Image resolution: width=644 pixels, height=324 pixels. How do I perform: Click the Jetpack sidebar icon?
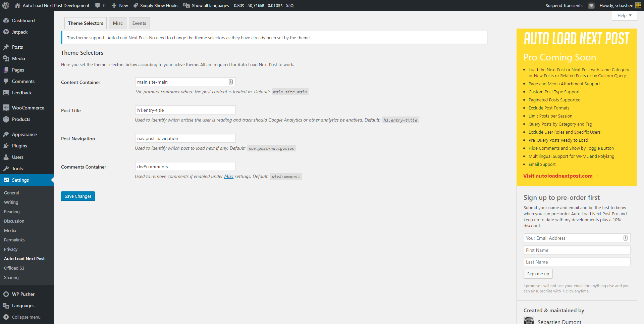coord(6,32)
